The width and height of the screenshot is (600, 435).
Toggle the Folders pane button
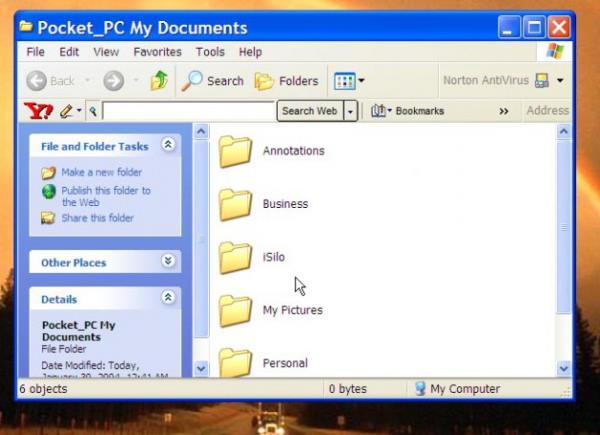point(286,81)
